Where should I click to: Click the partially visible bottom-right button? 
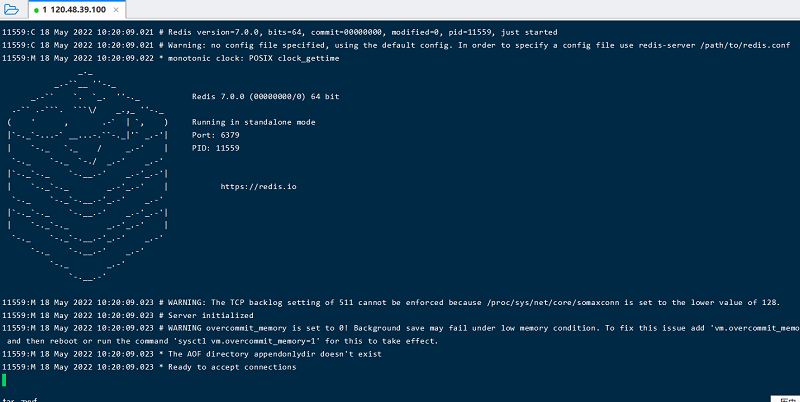[x=786, y=399]
